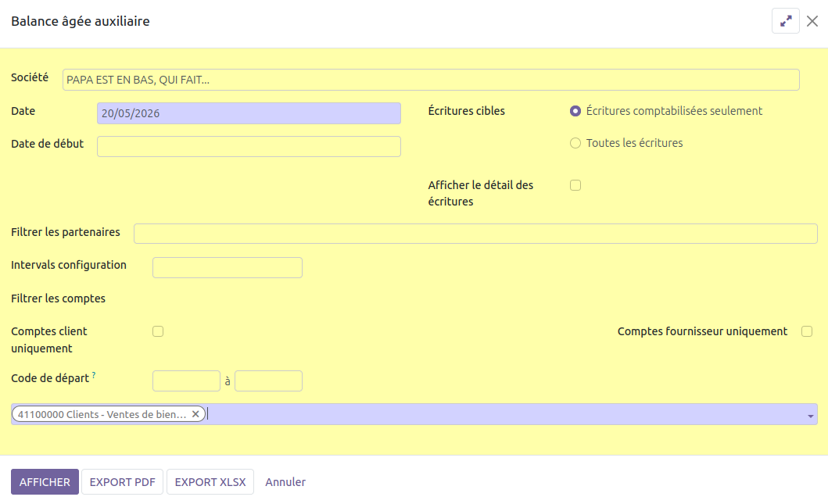Viewport: 828px width, 504px height.
Task: Click the Écritures cibles label
Action: pyautogui.click(x=466, y=111)
